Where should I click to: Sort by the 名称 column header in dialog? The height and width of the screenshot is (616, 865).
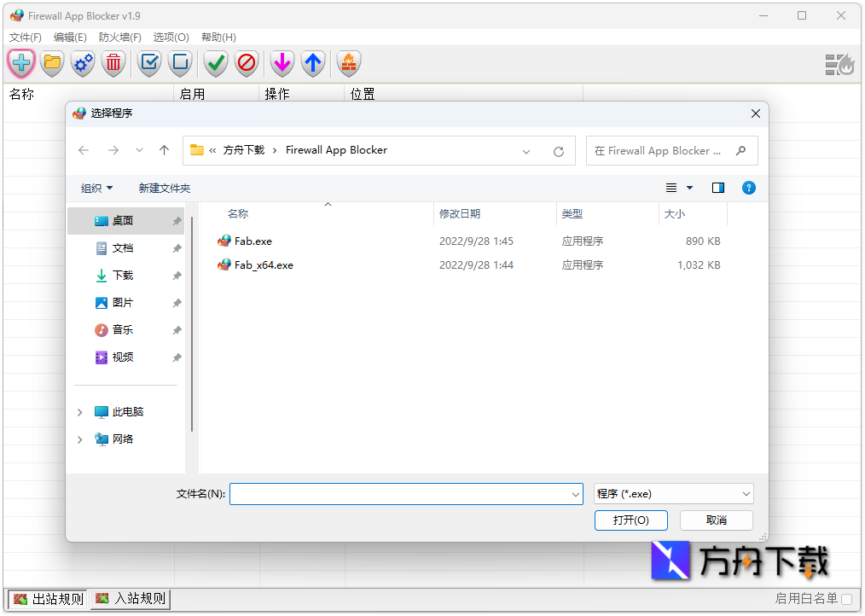(238, 213)
